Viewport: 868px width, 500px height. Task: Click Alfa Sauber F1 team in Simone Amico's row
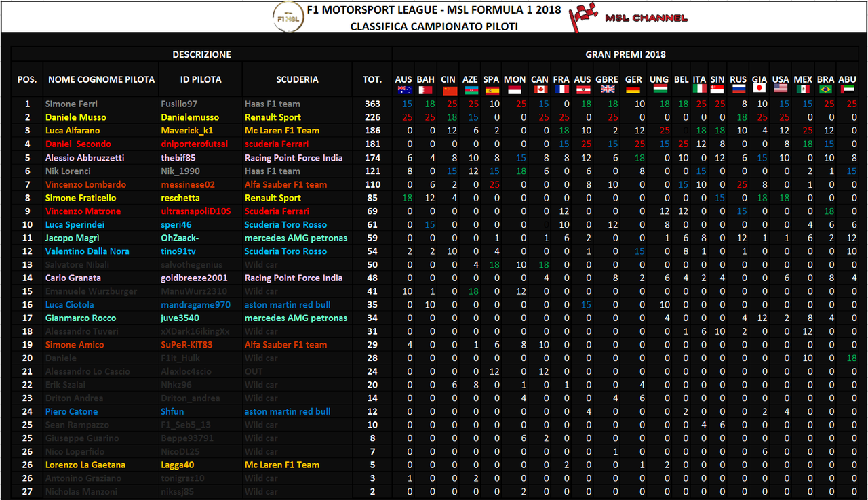(285, 345)
